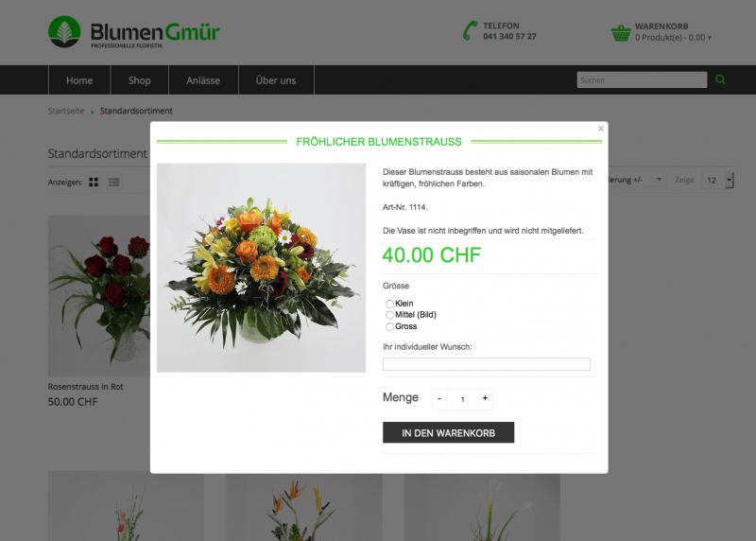Click the In den Warenkorb button
This screenshot has height=541, width=756.
pyautogui.click(x=448, y=432)
